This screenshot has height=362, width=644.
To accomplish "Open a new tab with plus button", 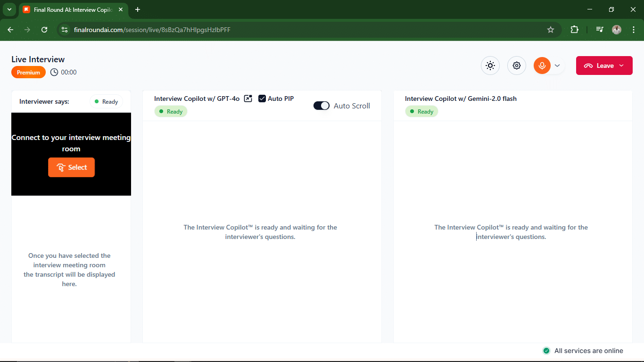I will pos(138,9).
